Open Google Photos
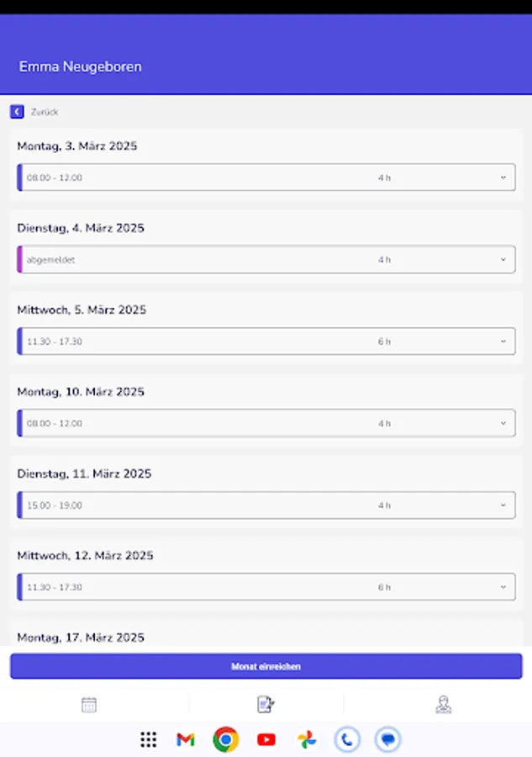This screenshot has height=757, width=532. click(306, 739)
